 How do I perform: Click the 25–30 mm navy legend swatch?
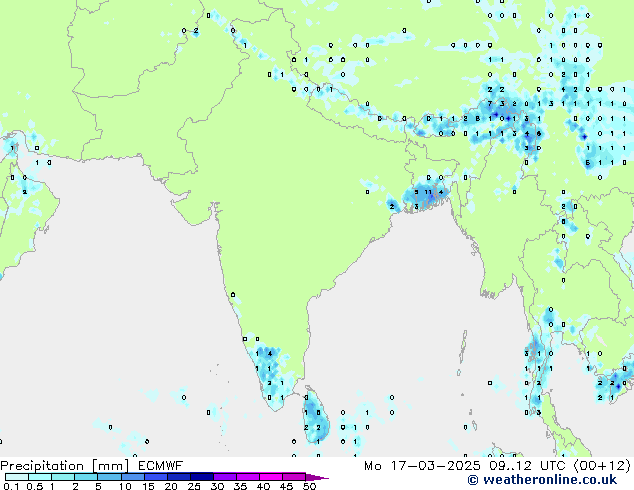[202, 477]
